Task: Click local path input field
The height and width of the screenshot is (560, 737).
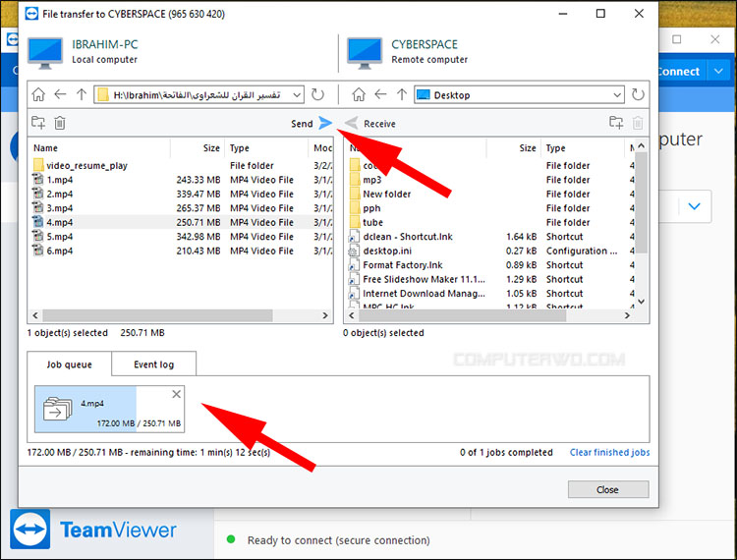Action: click(x=198, y=95)
